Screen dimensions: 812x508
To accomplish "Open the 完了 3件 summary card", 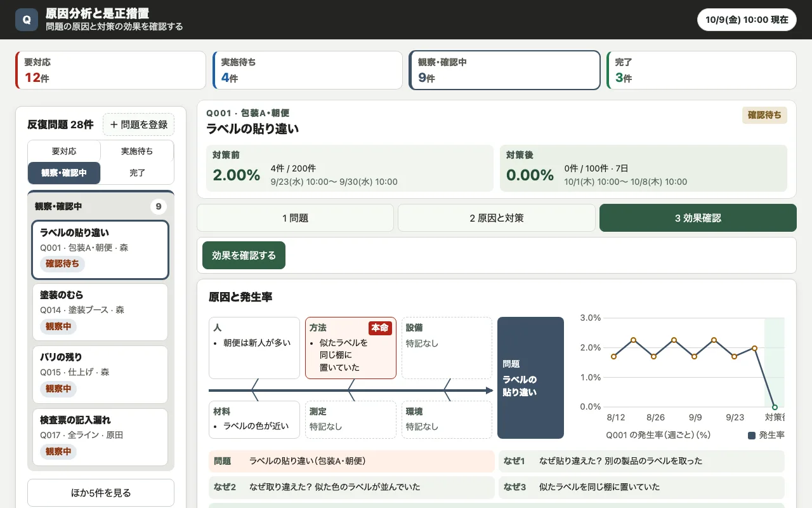I will [x=701, y=70].
